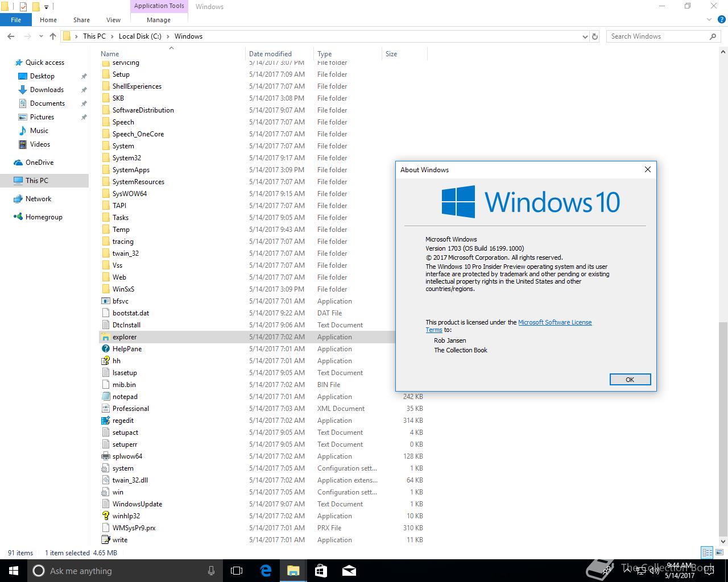Click the twain_32.dll file icon

[105, 480]
